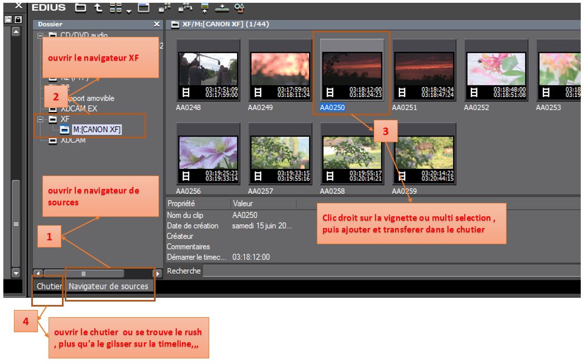Click the M:[CANON XF] drive icon
The height and width of the screenshot is (364, 588).
point(65,130)
